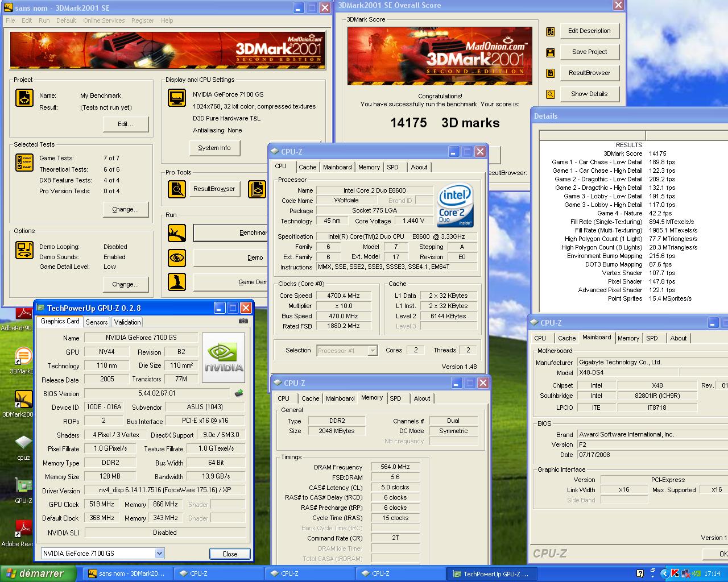Click the taskbar clock showing 17:14
Image resolution: width=728 pixels, height=582 pixels.
coord(712,573)
